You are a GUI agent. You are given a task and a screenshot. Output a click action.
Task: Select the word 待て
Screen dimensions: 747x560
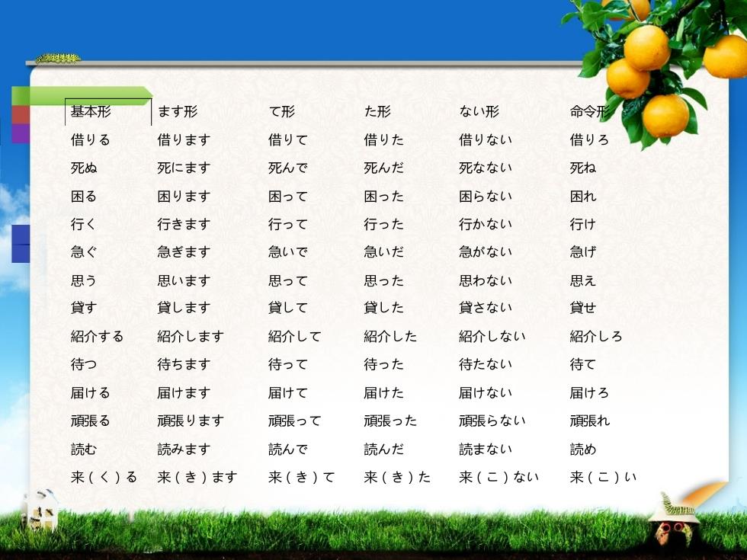(583, 365)
